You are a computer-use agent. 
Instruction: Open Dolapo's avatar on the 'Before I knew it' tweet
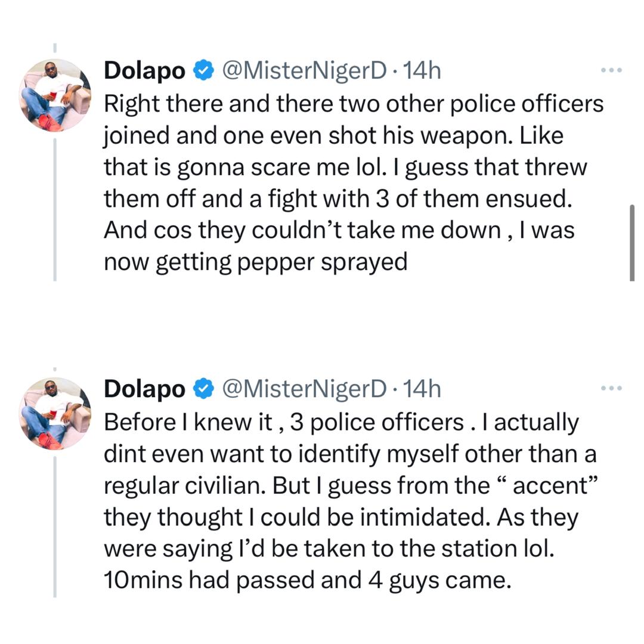point(55,414)
